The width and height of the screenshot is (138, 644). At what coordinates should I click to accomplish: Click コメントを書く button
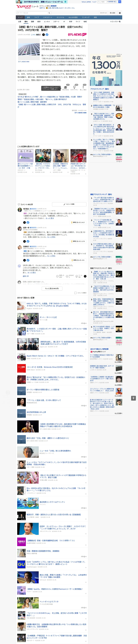[x=69, y=204]
